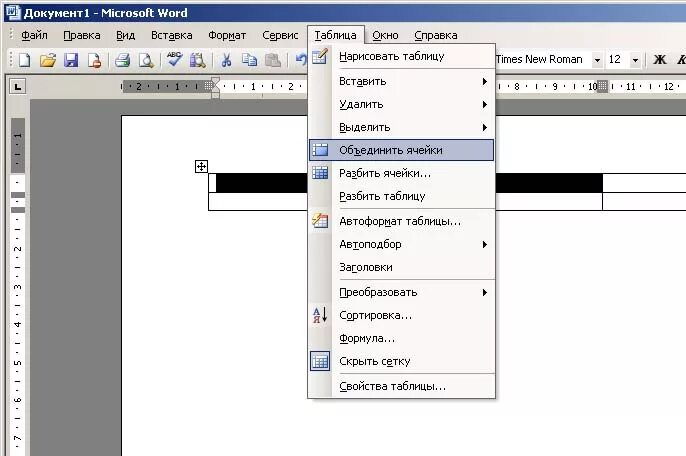
Task: Open Сортировка... dialog
Action: [402, 315]
